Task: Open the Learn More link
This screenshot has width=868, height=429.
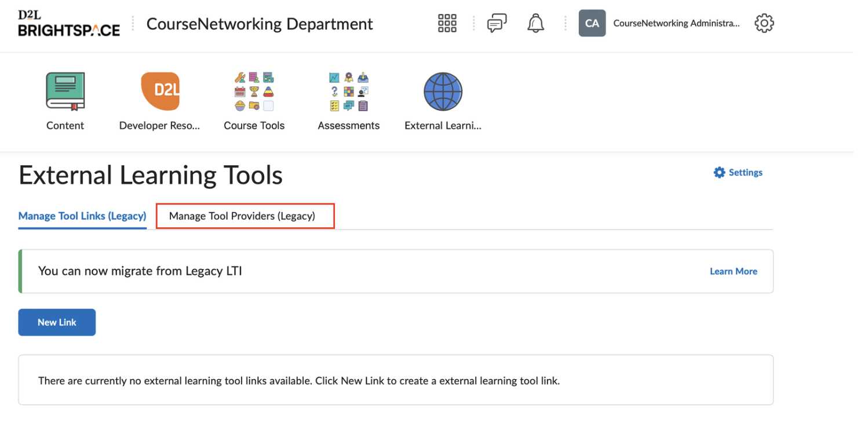Action: (733, 271)
